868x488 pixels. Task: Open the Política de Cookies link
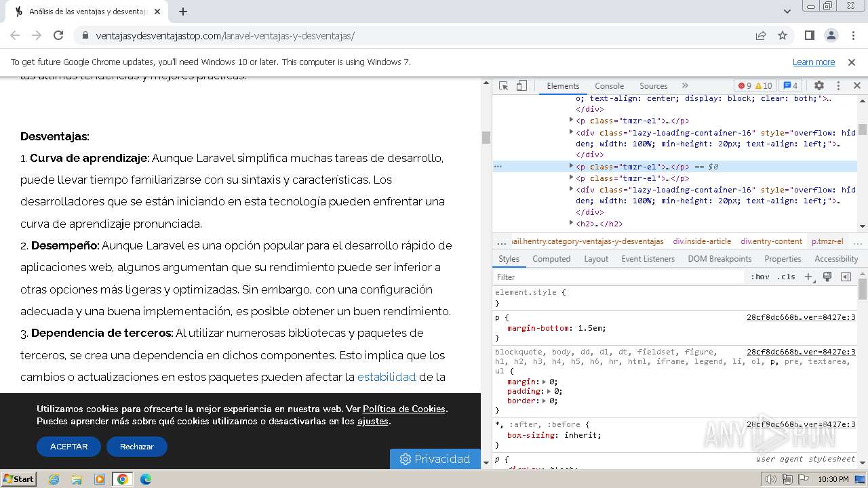(x=403, y=409)
